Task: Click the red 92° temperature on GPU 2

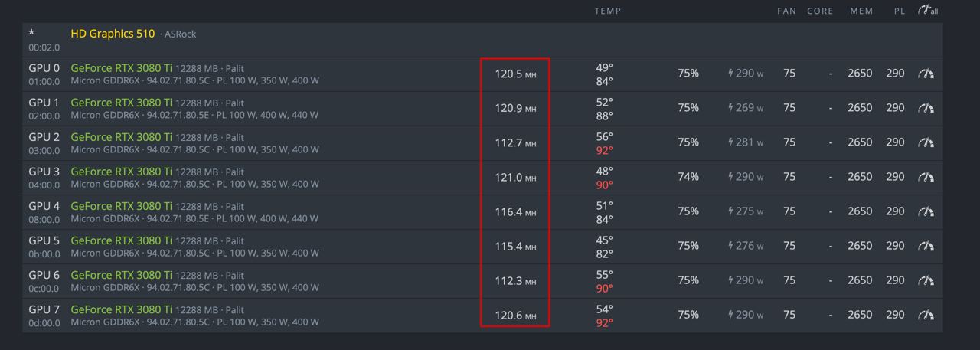Action: 604,150
